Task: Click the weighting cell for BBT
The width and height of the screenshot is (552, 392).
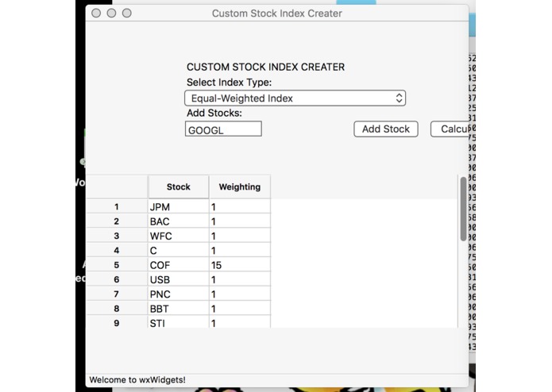Action: (x=240, y=309)
